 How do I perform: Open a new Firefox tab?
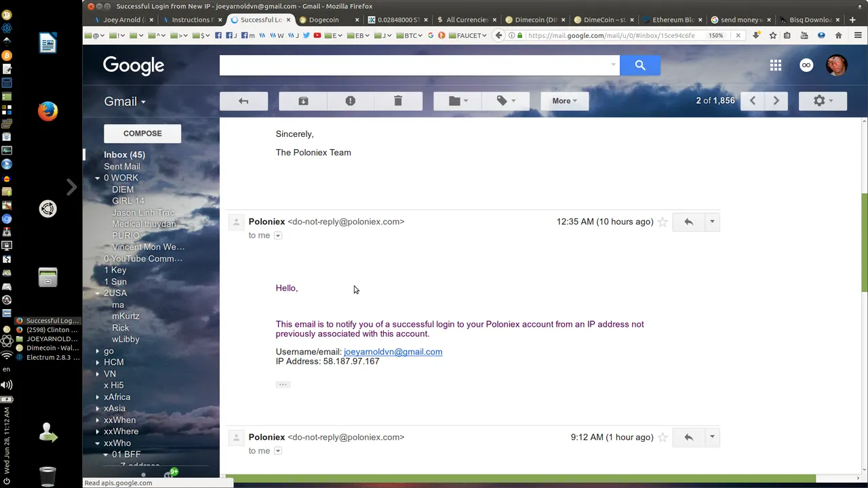tap(852, 20)
